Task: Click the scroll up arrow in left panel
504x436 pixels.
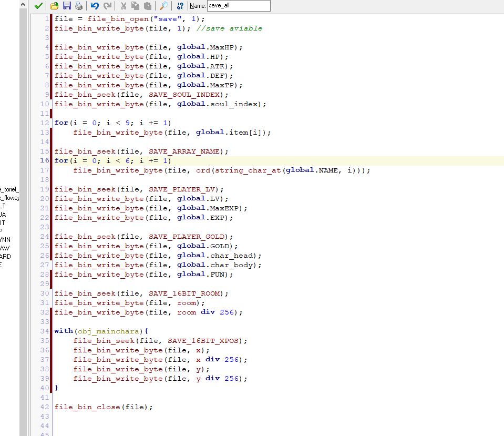Action: point(23,4)
